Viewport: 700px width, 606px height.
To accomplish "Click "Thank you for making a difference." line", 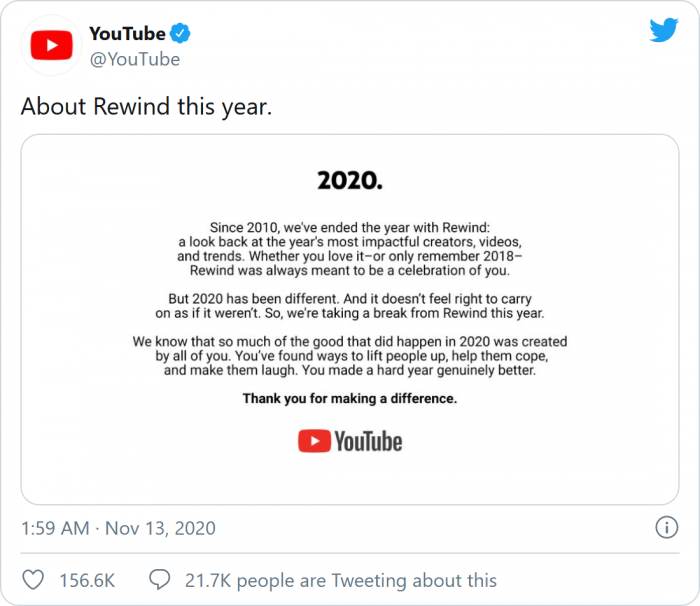I will tap(350, 398).
